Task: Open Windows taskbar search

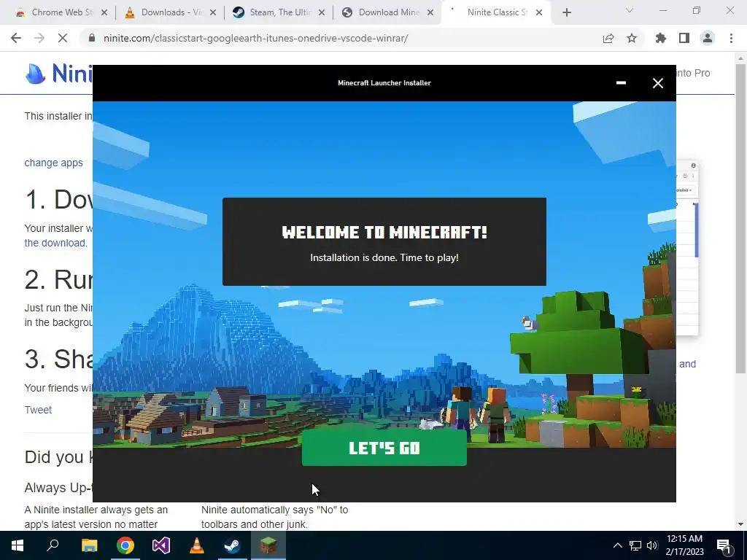Action: pos(53,545)
